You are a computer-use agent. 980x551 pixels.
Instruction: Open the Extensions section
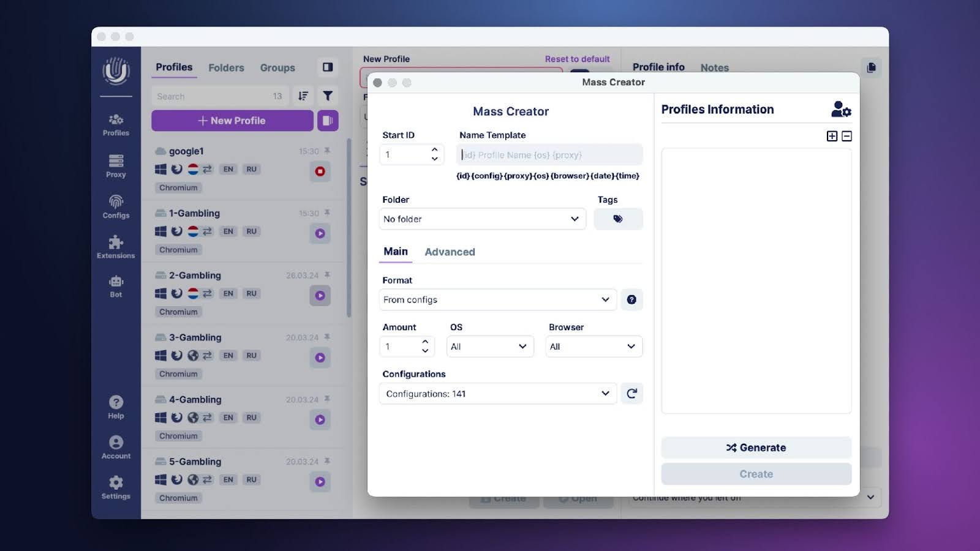point(115,246)
